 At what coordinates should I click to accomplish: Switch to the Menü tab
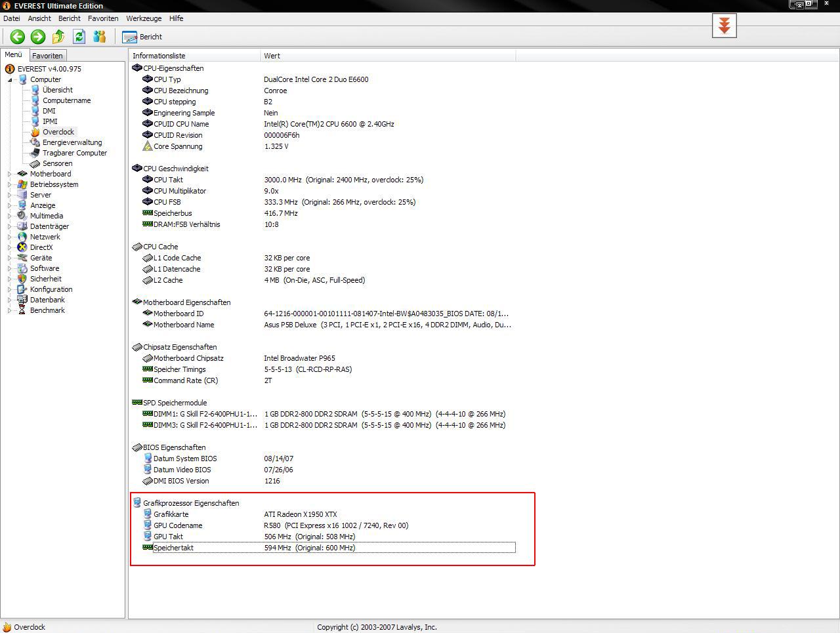[14, 55]
